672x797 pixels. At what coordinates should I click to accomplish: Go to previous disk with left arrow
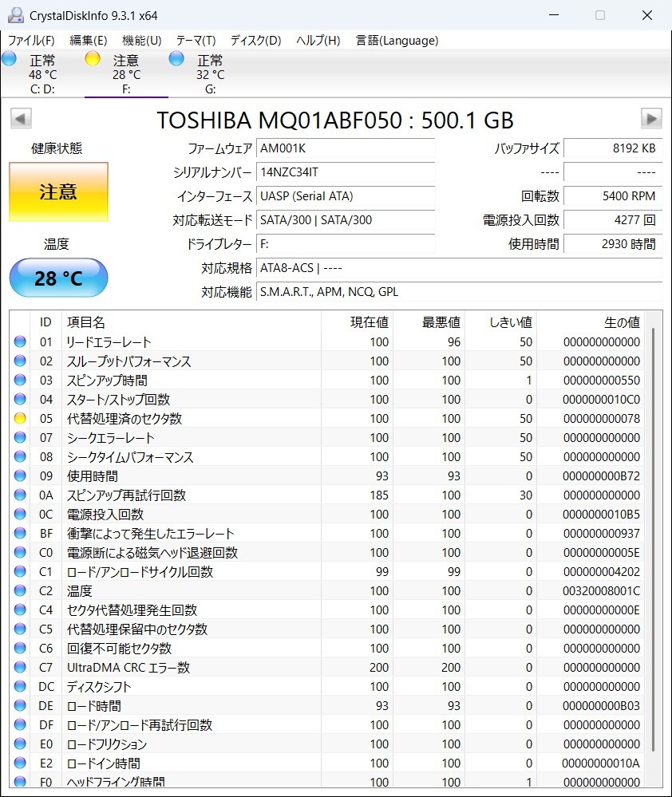coord(21,119)
